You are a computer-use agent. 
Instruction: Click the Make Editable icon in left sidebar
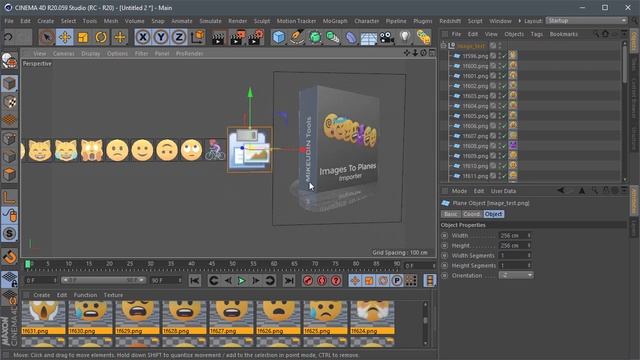point(9,60)
